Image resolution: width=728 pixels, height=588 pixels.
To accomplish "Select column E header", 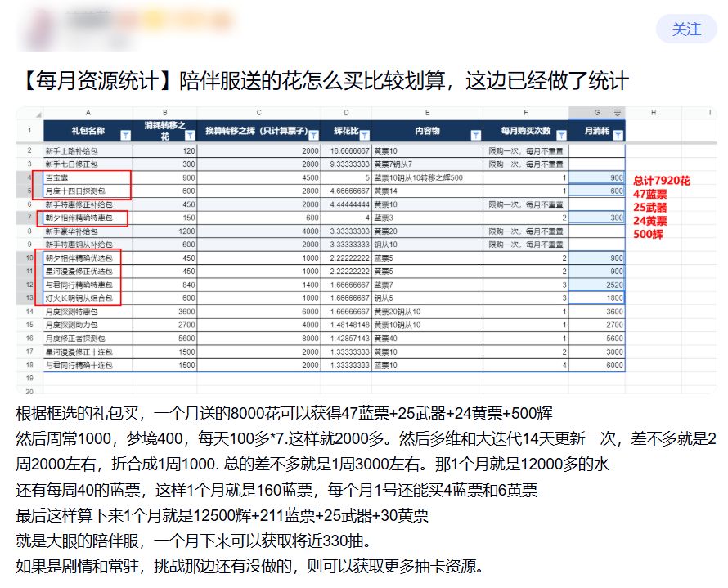I will (427, 113).
